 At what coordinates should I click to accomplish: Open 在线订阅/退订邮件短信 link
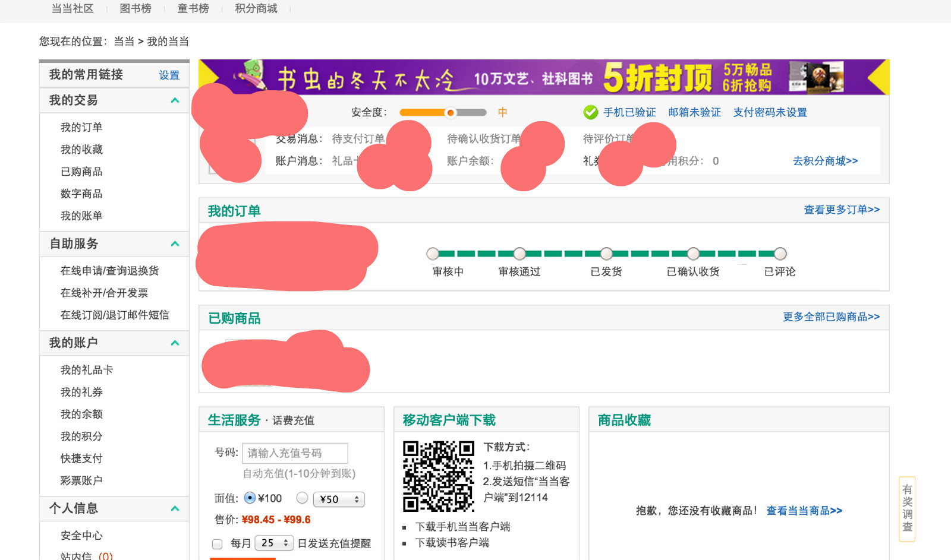coord(115,315)
